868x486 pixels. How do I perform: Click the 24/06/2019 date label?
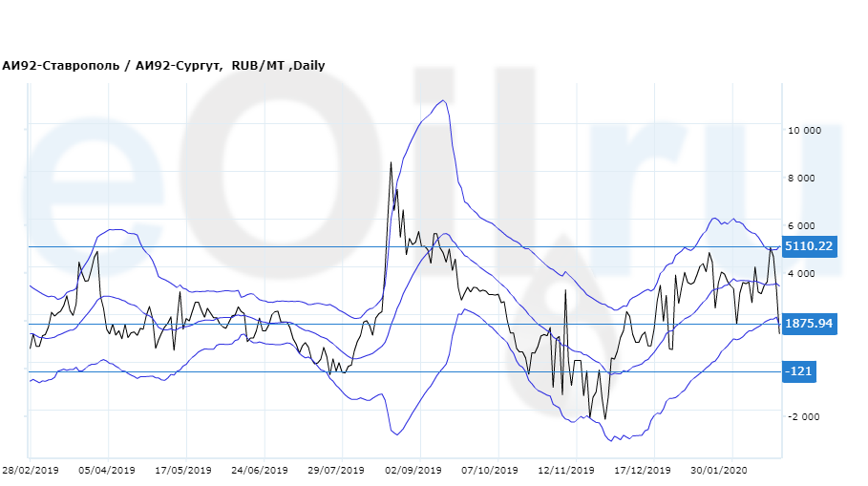(260, 471)
